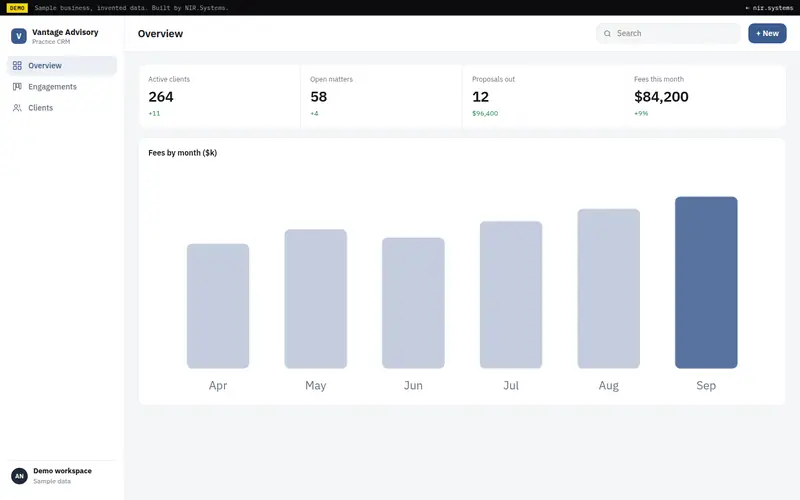The height and width of the screenshot is (500, 800).
Task: Click the Jul bar in fees chart
Action: [511, 295]
